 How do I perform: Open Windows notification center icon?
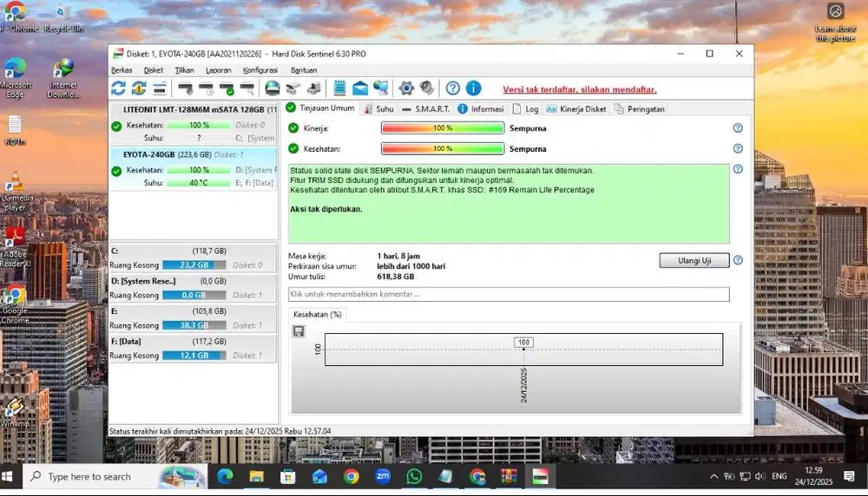tap(850, 476)
